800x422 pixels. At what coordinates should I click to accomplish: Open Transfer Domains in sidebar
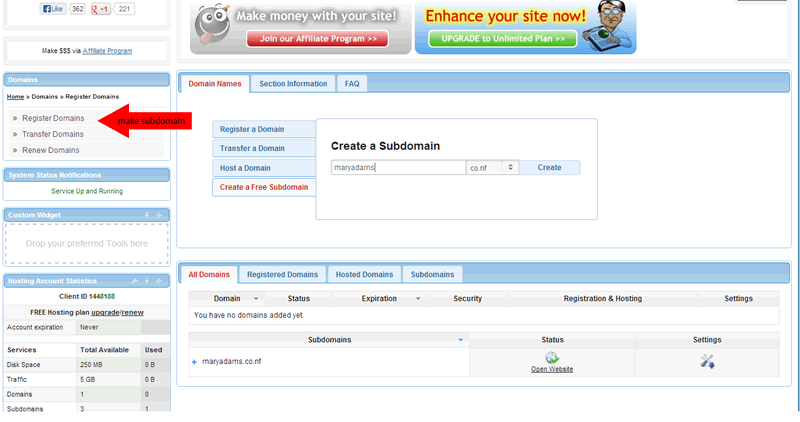[53, 134]
